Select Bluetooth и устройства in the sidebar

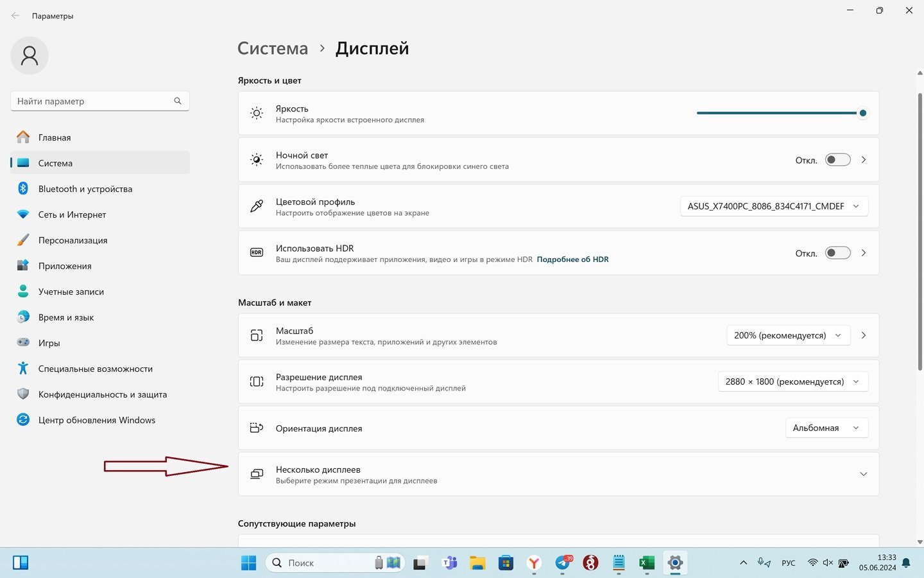click(100, 189)
